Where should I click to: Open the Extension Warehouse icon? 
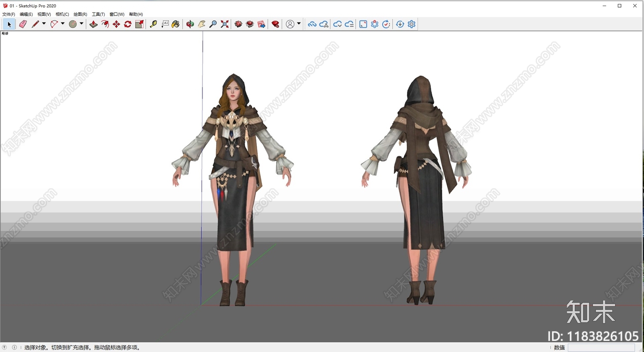coord(250,24)
